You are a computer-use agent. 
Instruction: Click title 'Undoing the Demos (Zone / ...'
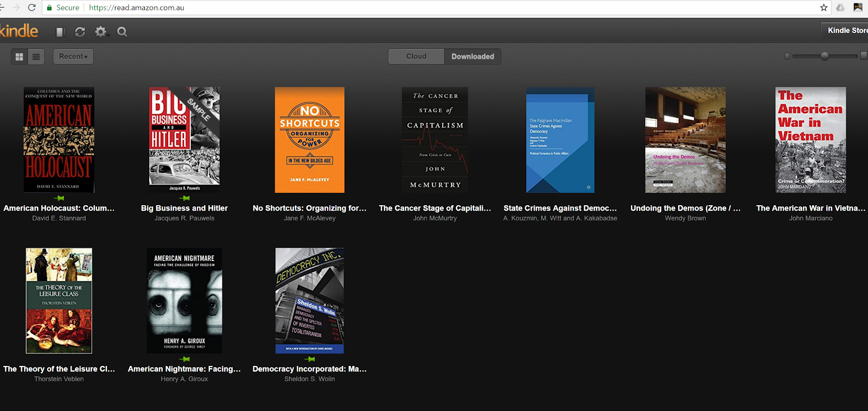pos(685,208)
